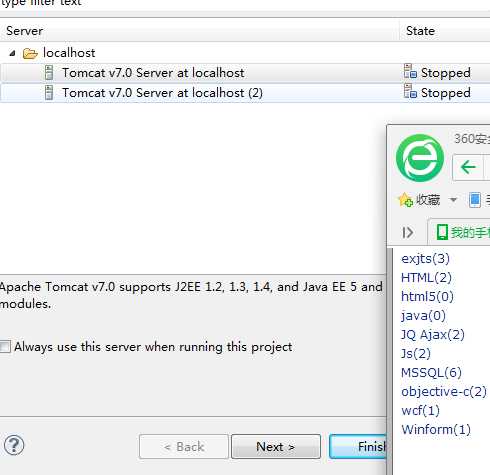The width and height of the screenshot is (490, 475).
Task: Open the exjts(3) category link
Action: tap(426, 259)
